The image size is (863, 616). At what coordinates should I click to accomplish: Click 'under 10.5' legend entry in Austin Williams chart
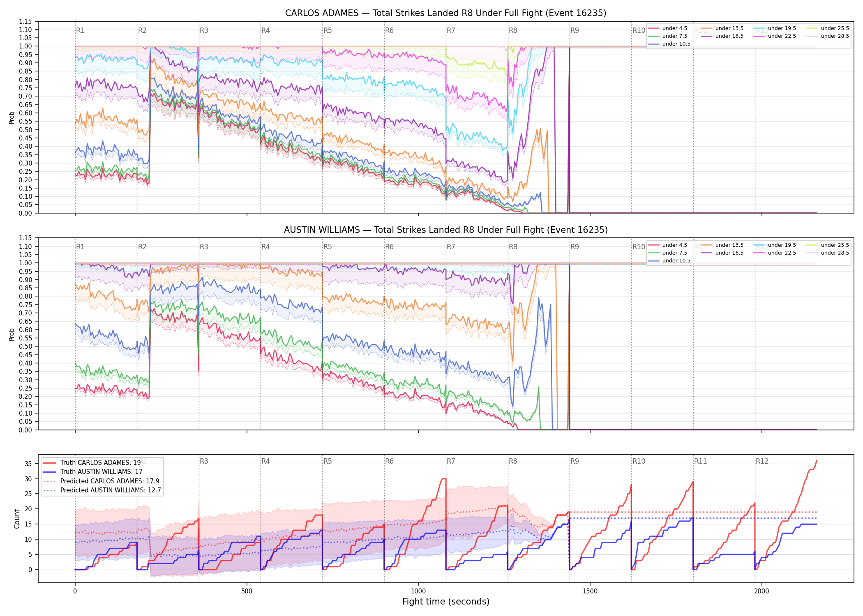pos(669,261)
